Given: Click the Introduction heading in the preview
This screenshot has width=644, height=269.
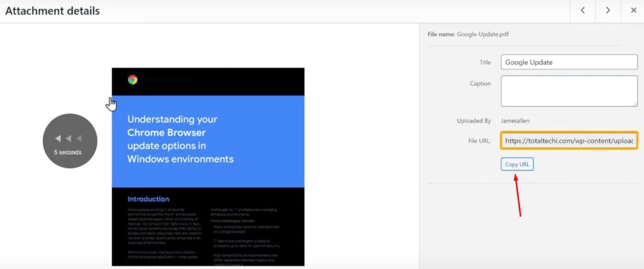Looking at the screenshot, I should coord(148,199).
